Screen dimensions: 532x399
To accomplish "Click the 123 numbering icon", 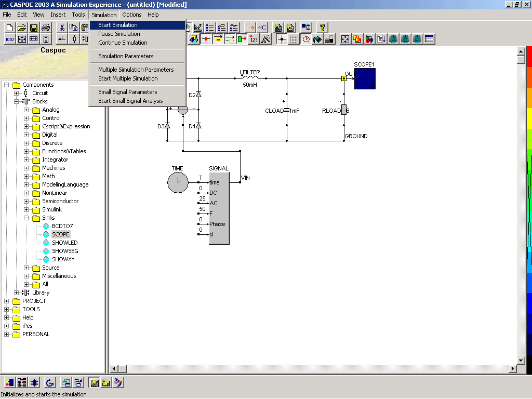I will (x=254, y=39).
